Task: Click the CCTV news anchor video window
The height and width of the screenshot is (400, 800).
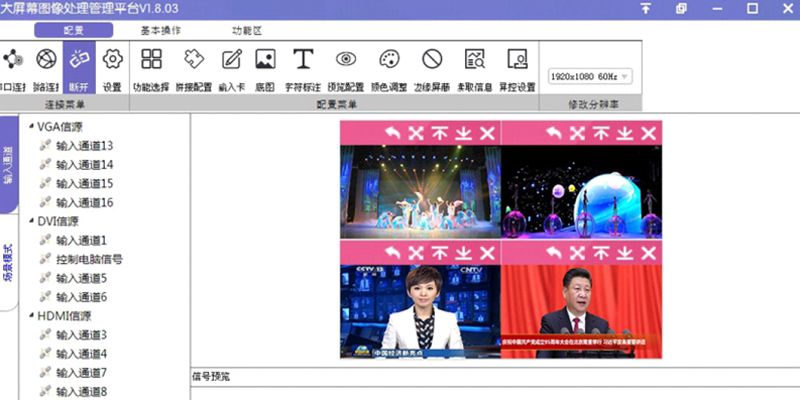Action: click(420, 312)
